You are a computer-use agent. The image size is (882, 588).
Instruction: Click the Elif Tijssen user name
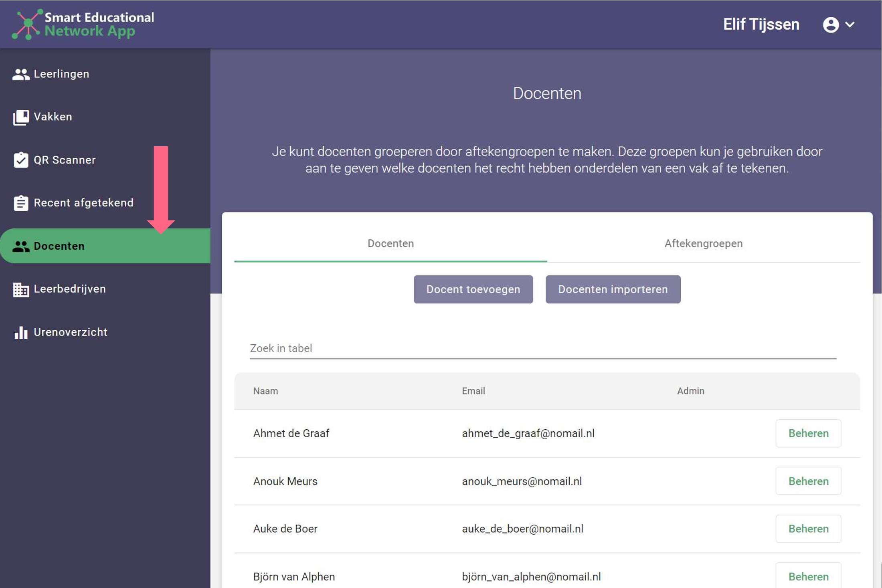coord(761,24)
